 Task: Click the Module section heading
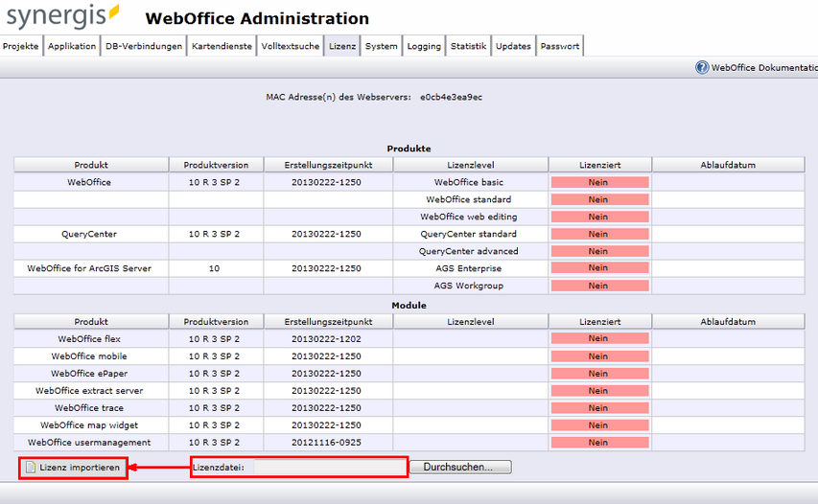coord(409,306)
